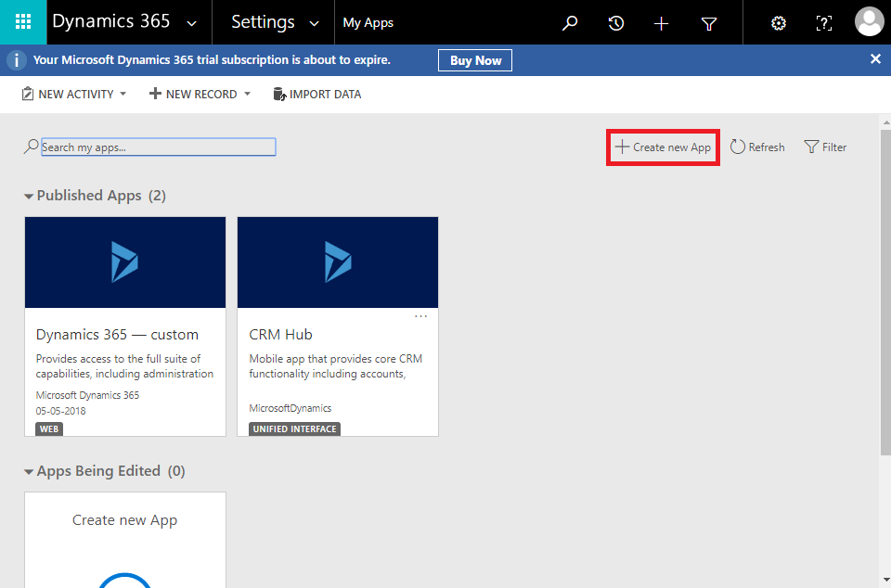The height and width of the screenshot is (588, 891).
Task: Click the magnifier beside Search my apps
Action: [x=31, y=147]
